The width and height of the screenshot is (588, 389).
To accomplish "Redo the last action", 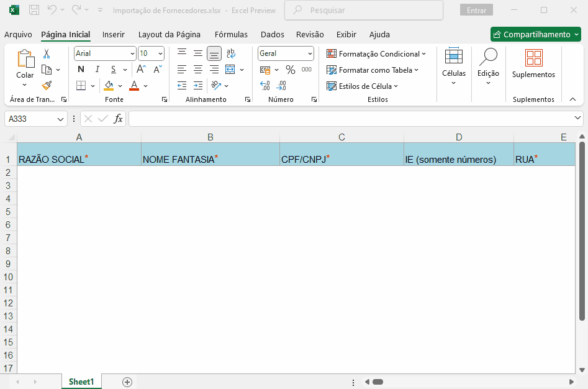I will (x=76, y=10).
